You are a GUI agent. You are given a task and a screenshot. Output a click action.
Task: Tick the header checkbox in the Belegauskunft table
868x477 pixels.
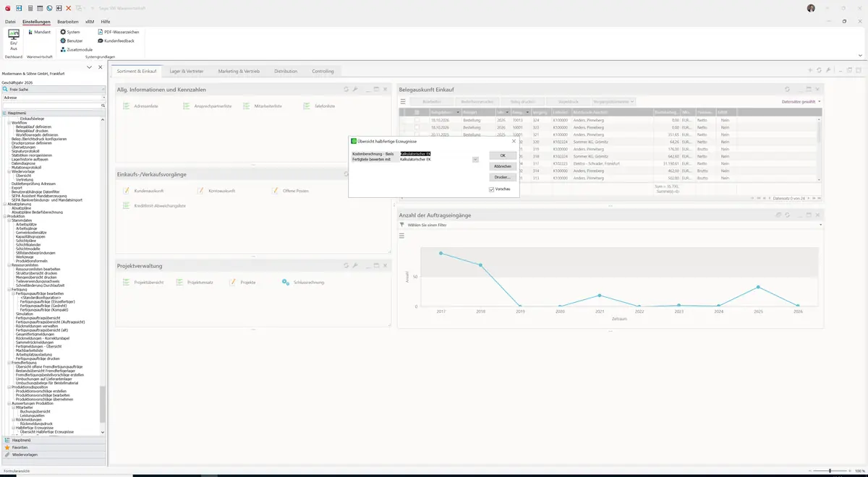tap(417, 113)
